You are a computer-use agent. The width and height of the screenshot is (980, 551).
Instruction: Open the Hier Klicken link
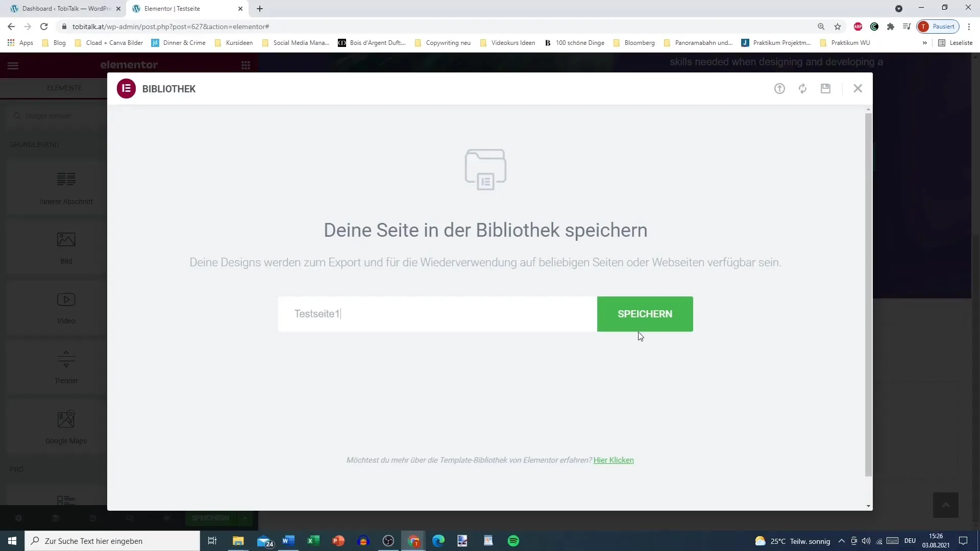click(x=614, y=460)
